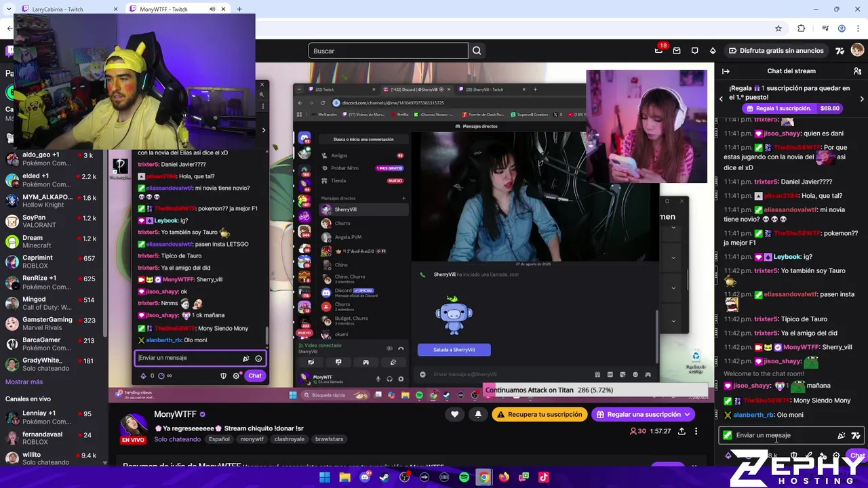Open SoyPan VALORANT channel in sidebar

[x=53, y=221]
